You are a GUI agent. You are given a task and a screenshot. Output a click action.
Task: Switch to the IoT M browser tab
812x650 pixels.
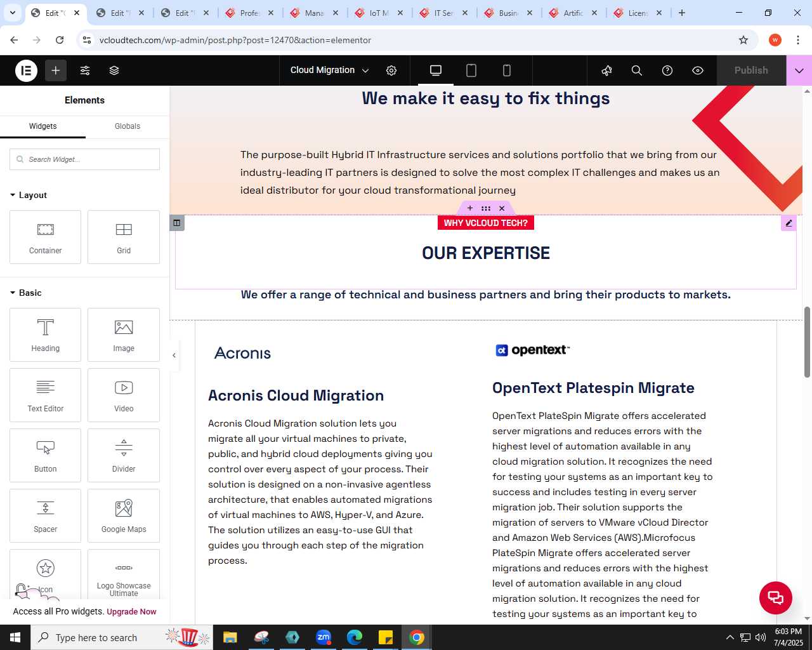click(379, 13)
